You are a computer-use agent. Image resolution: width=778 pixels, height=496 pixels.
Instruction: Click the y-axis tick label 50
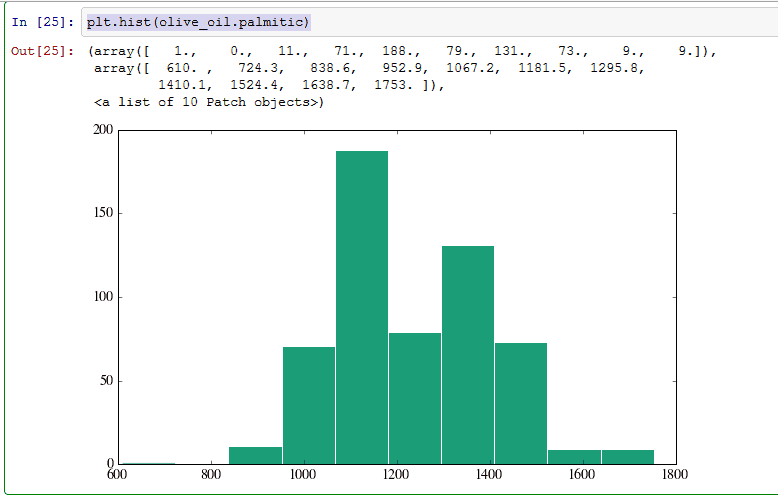coord(106,380)
